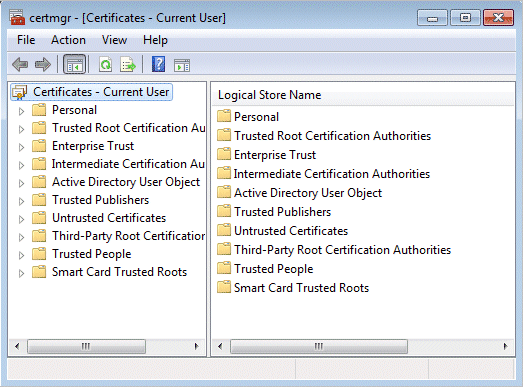Click the left pane's horizontal scrollbar thumb
The height and width of the screenshot is (387, 523).
(86, 346)
